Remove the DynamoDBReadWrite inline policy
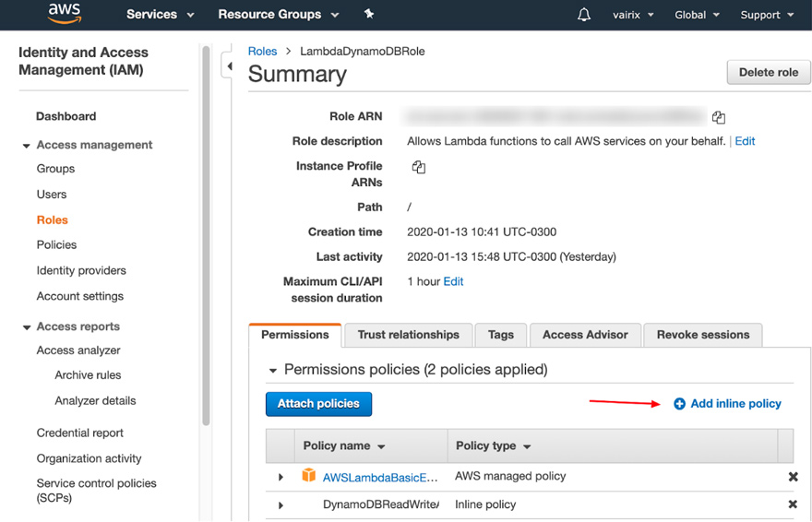 (x=793, y=504)
